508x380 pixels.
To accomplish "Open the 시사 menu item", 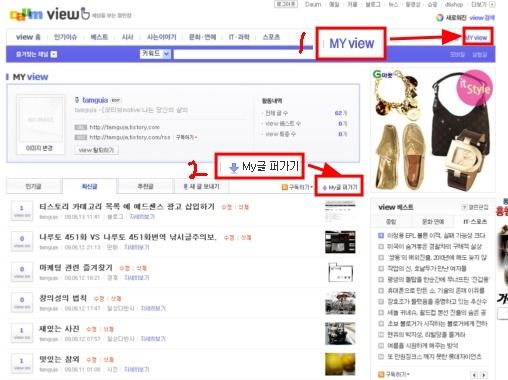I will [x=127, y=37].
